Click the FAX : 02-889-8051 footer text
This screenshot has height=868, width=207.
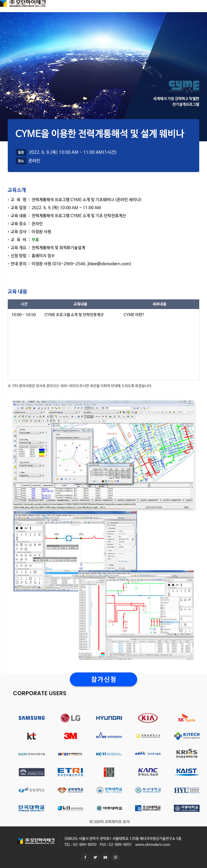tap(115, 845)
